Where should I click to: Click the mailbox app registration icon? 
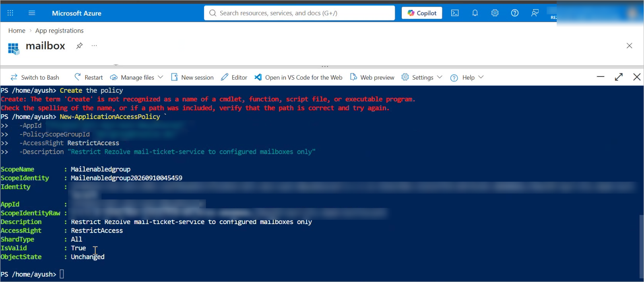pyautogui.click(x=13, y=49)
